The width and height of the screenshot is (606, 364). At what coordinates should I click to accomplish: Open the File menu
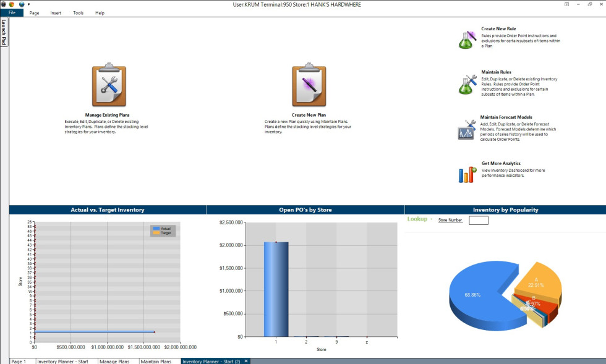point(12,13)
